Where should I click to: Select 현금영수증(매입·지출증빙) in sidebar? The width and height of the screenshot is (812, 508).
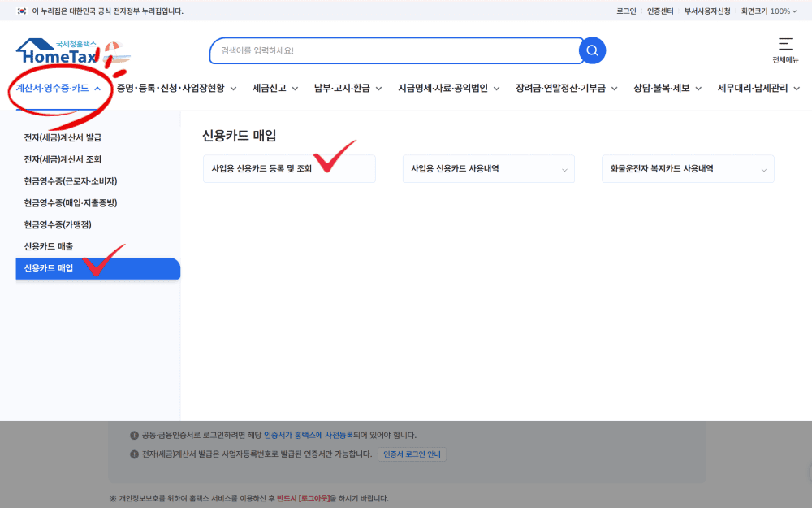coord(71,202)
